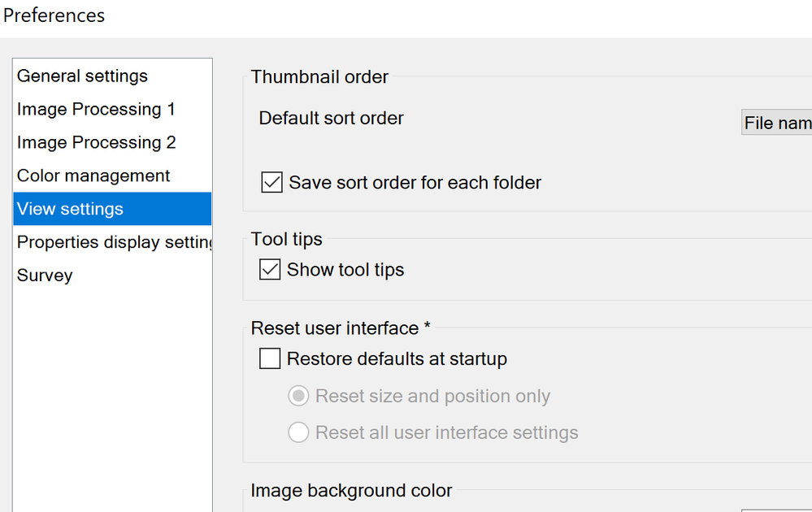Open the General settings page

tap(82, 76)
